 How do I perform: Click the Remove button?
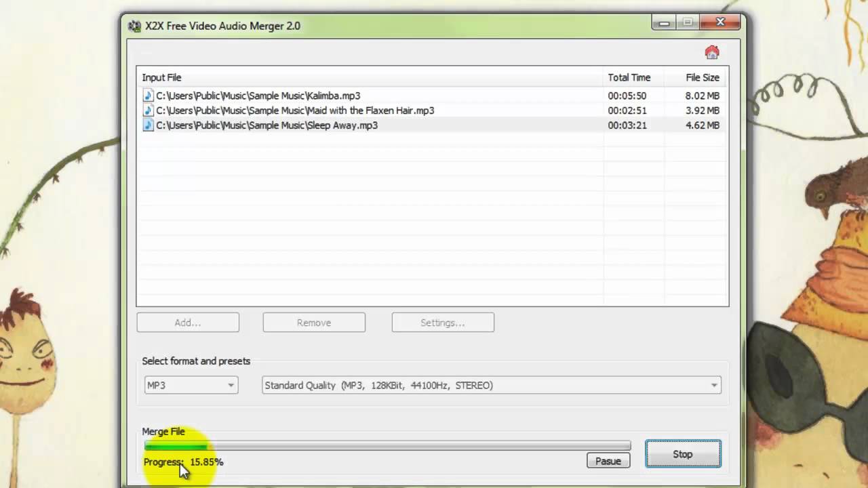pos(314,323)
